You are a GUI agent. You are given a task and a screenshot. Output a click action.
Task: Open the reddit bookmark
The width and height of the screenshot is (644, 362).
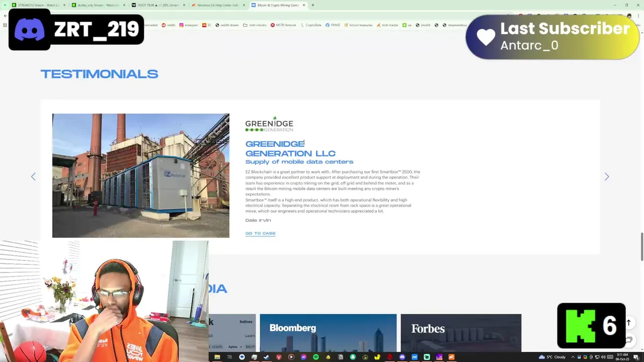pos(168,25)
